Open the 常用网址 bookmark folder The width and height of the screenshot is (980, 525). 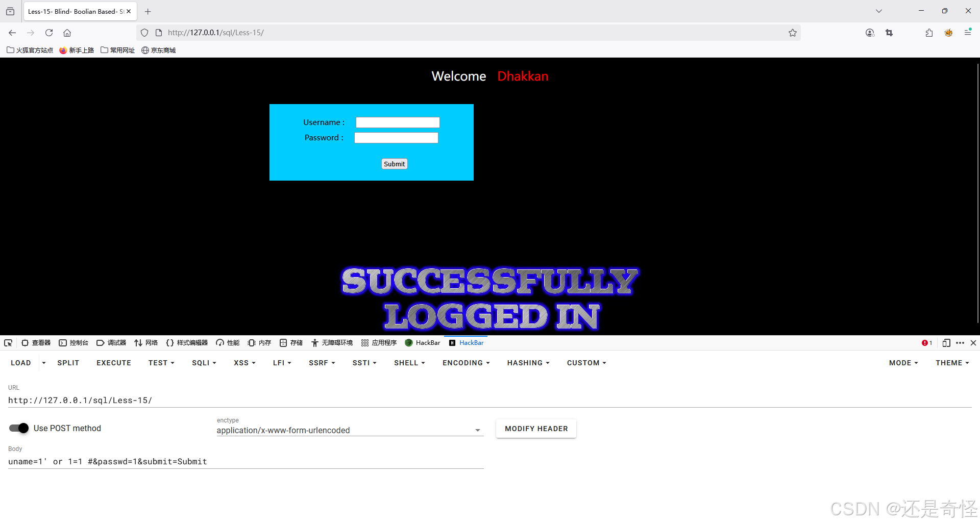click(118, 50)
